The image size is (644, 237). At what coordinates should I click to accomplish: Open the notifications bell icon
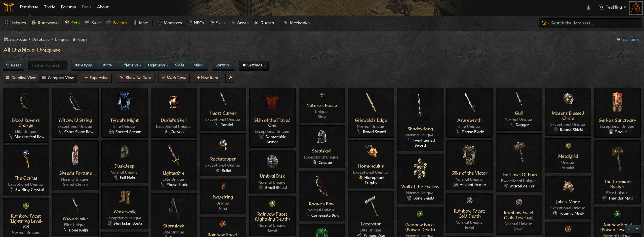point(589,7)
